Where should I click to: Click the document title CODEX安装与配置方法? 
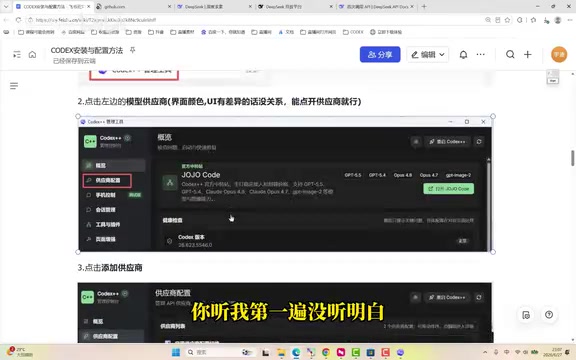[x=87, y=50]
